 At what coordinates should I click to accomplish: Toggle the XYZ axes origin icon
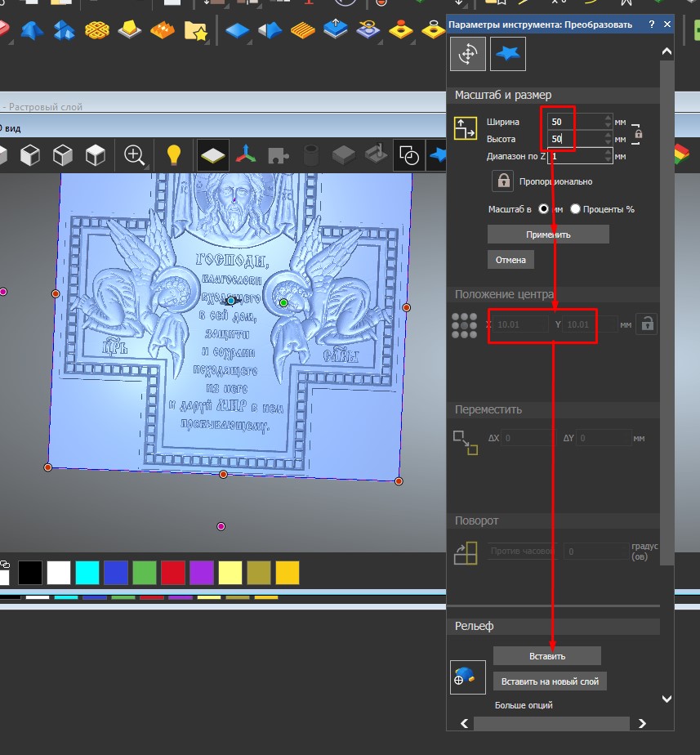pos(246,155)
